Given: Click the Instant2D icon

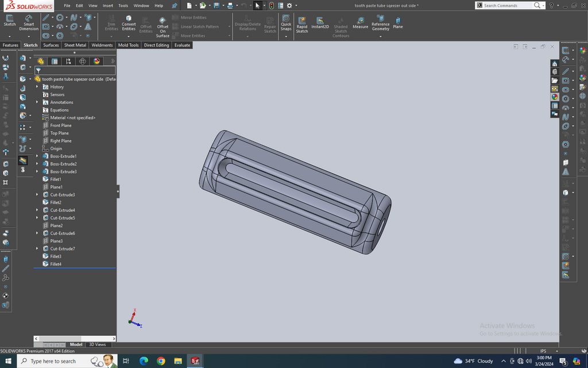Looking at the screenshot, I should click(320, 23).
